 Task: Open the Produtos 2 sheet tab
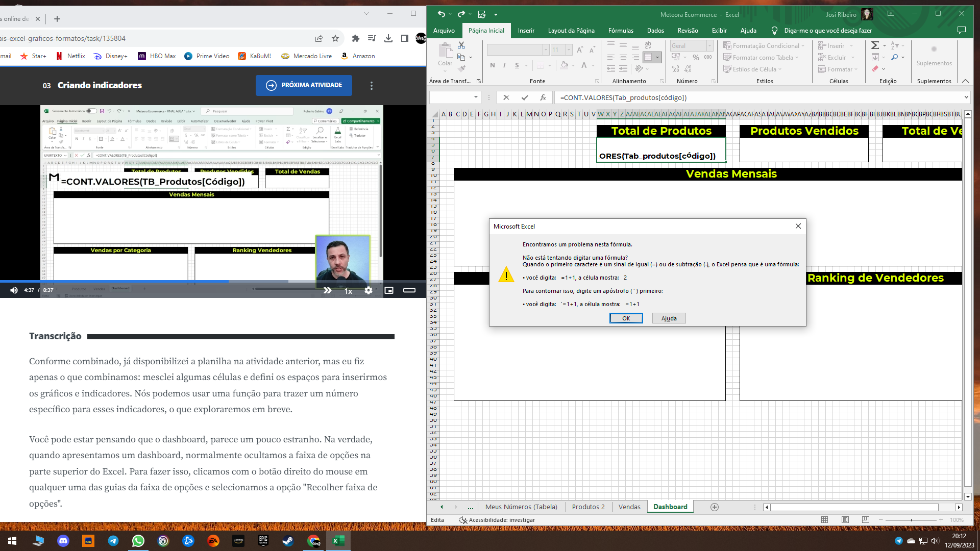tap(588, 507)
